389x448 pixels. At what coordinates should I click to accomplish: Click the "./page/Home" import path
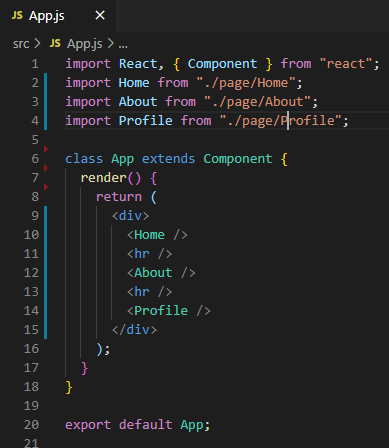(x=246, y=83)
